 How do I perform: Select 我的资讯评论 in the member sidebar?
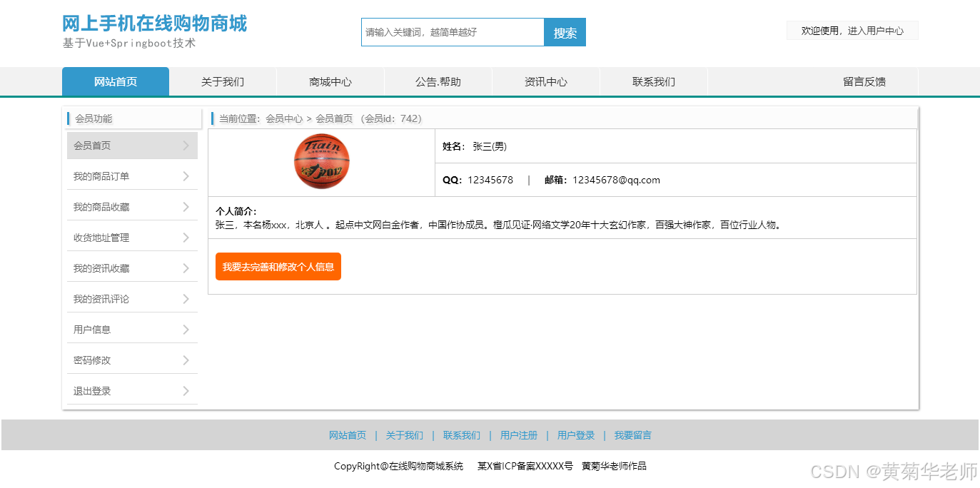click(132, 299)
